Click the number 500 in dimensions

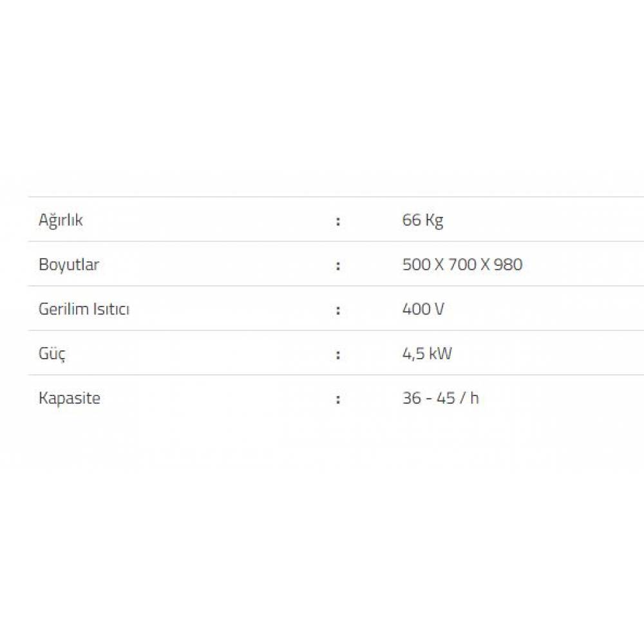click(415, 265)
